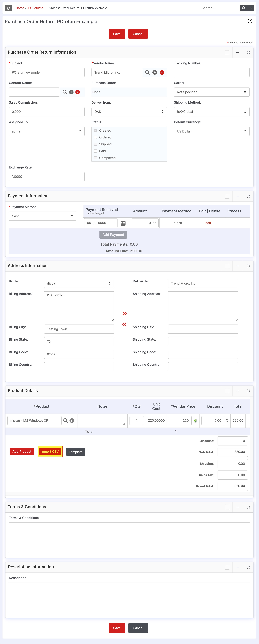Image resolution: width=259 pixels, height=644 pixels.
Task: Copy shipping address to billing with left arrows
Action: click(124, 324)
